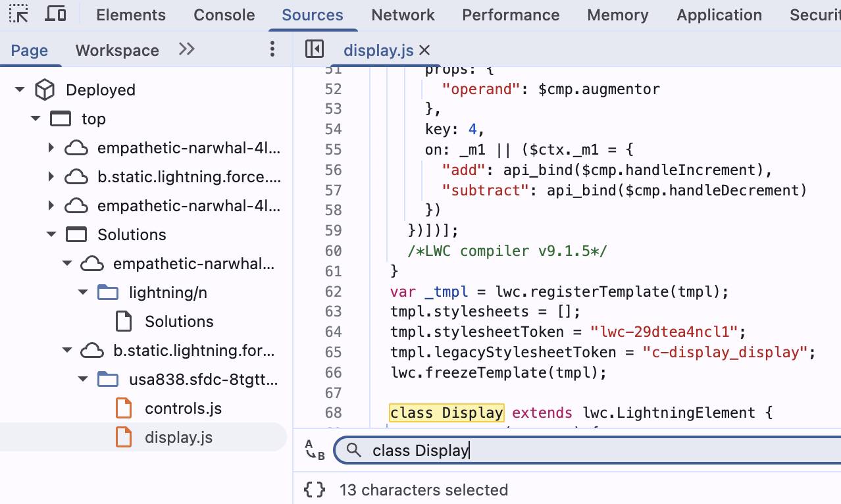Switch to the Workspace navigator tab
Screen dimensions: 841x504
(117, 50)
